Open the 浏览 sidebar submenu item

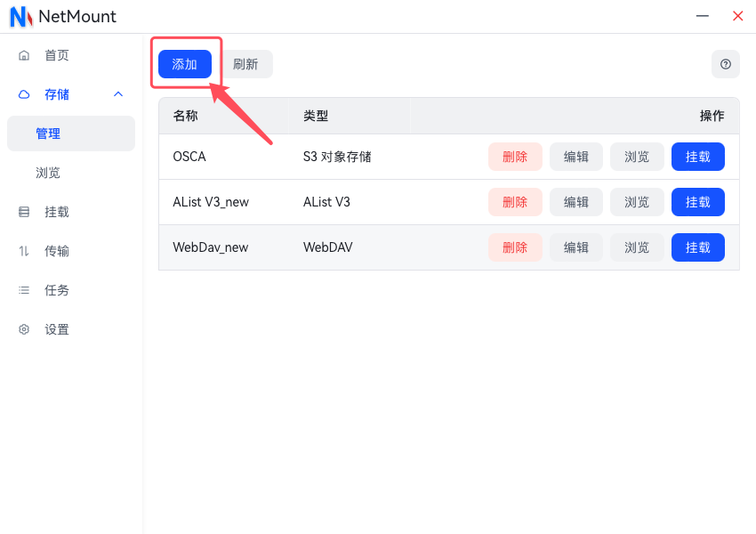click(x=71, y=173)
